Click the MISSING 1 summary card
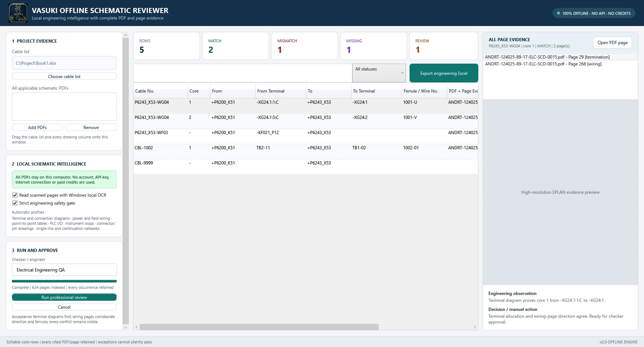644x347 pixels. pyautogui.click(x=373, y=46)
